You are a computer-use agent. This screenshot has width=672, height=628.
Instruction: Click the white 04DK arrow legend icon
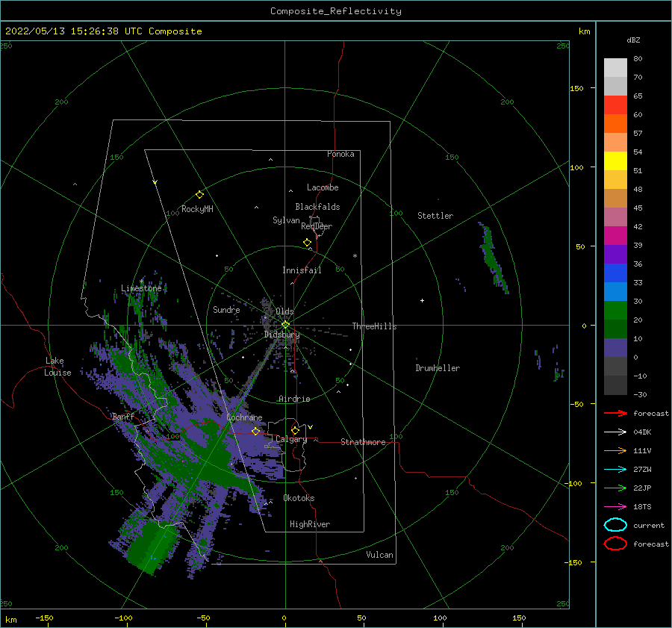(x=615, y=432)
